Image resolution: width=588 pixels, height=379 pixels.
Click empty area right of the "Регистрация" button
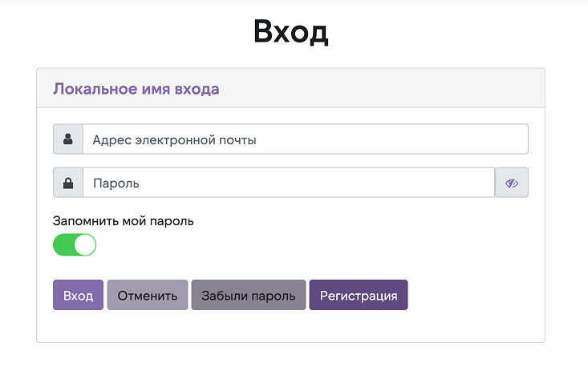point(473,295)
